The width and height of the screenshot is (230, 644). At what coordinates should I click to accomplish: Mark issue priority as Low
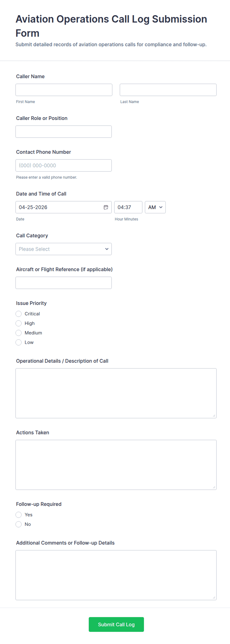tap(19, 342)
